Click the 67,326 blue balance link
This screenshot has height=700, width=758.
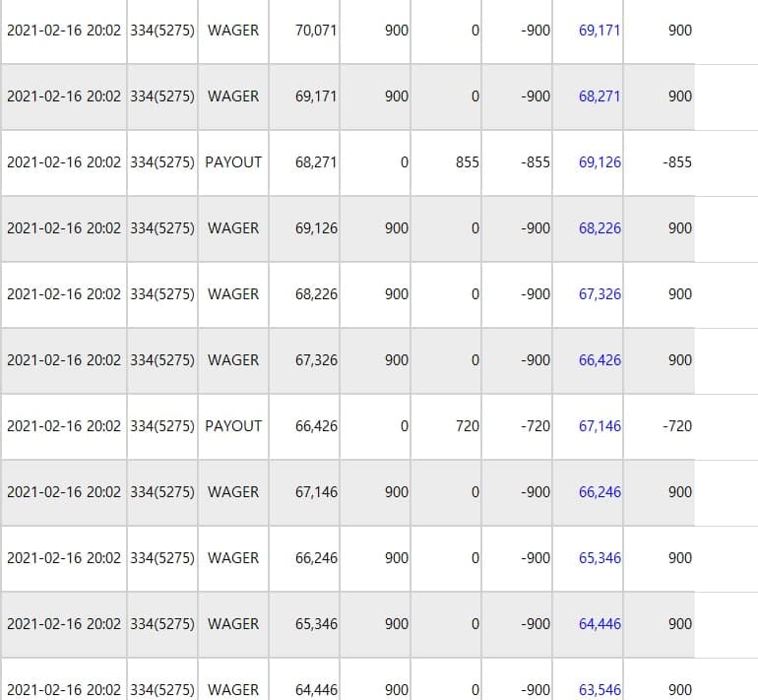pos(600,294)
